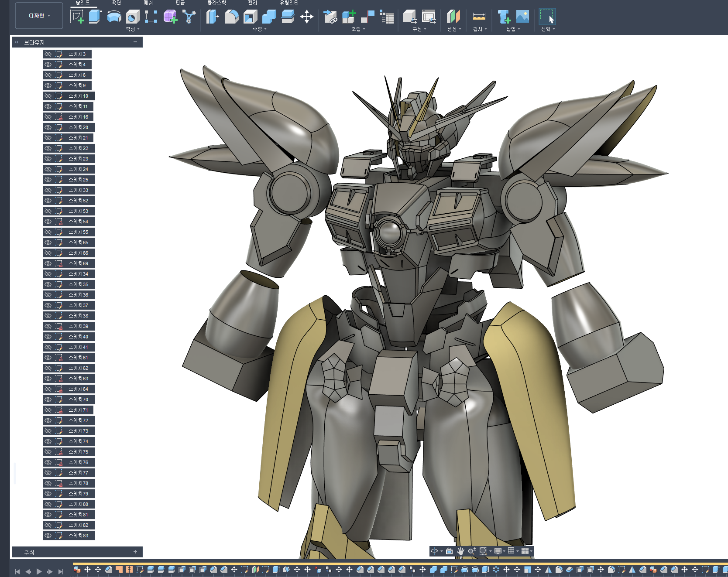Activate the Pan hand tool
This screenshot has width=728, height=577.
[x=460, y=551]
